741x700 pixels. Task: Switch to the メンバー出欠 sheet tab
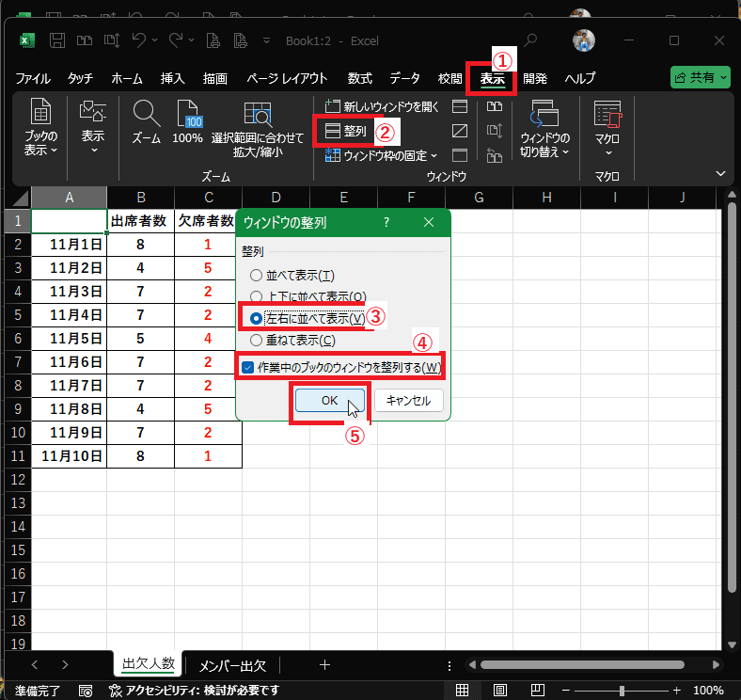(x=232, y=666)
